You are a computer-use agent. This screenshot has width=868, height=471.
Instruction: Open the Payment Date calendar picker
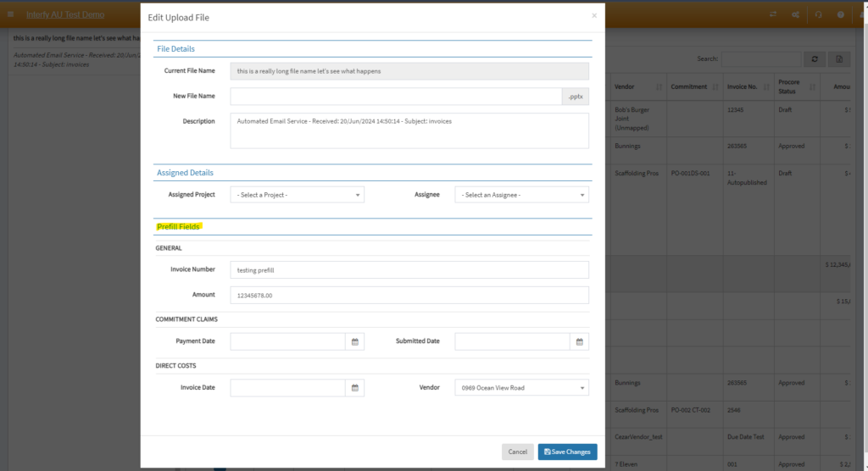point(355,341)
